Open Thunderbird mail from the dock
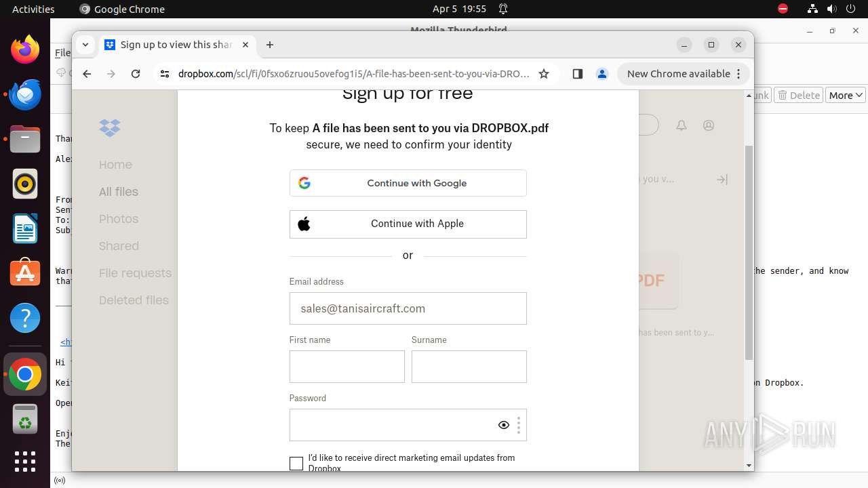Screen dimensions: 868x488 pyautogui.click(x=25, y=94)
